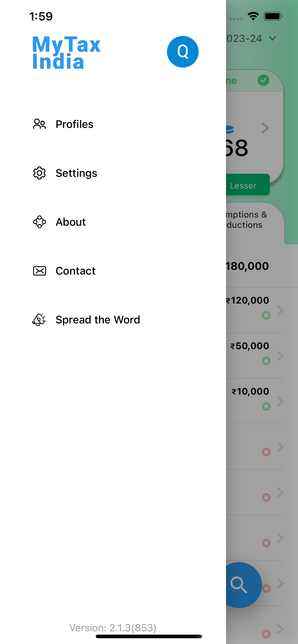Open the ₹120,000 row chevron

[x=280, y=310]
